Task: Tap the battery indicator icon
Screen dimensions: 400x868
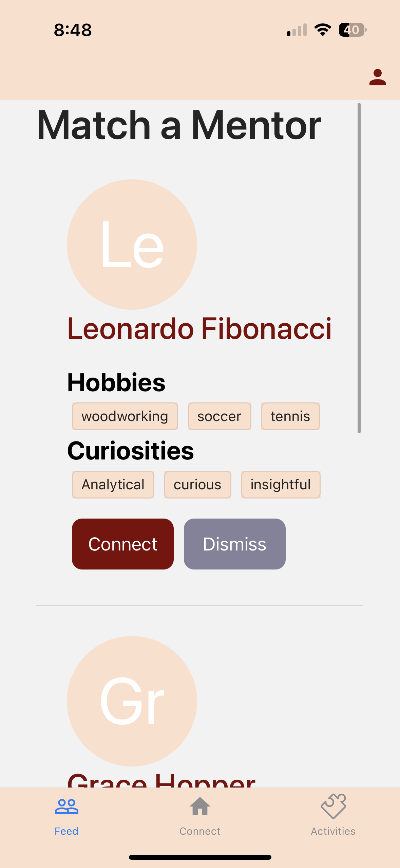Action: (x=353, y=30)
